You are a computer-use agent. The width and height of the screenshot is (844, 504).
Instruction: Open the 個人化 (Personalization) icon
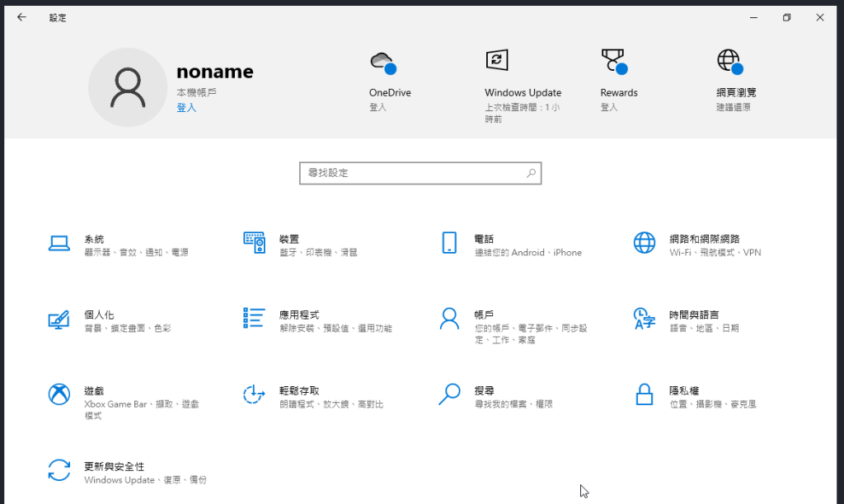[x=59, y=320]
